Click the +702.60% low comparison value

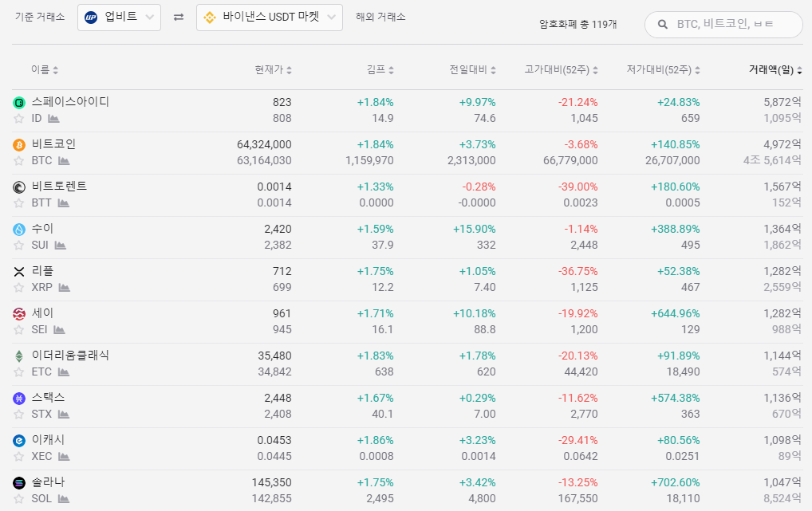(x=676, y=482)
